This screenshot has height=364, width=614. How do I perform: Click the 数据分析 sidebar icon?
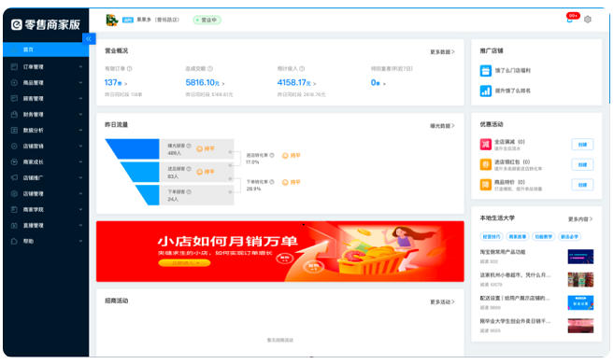point(14,130)
